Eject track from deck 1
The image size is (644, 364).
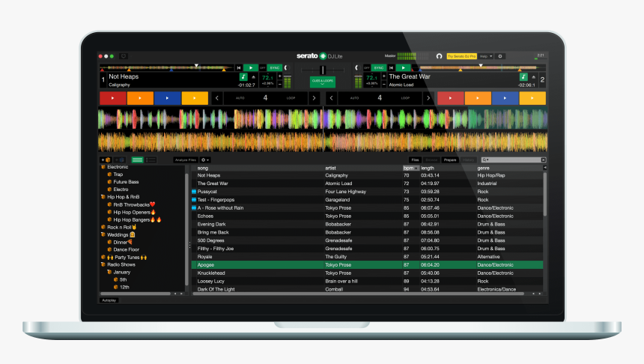[x=253, y=77]
